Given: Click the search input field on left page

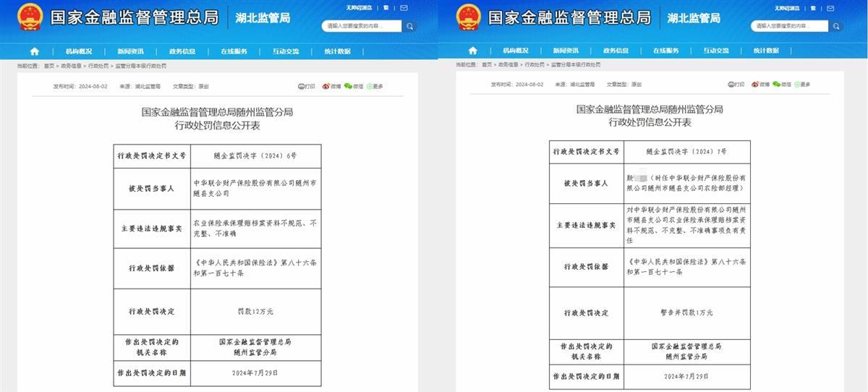Looking at the screenshot, I should tap(363, 26).
